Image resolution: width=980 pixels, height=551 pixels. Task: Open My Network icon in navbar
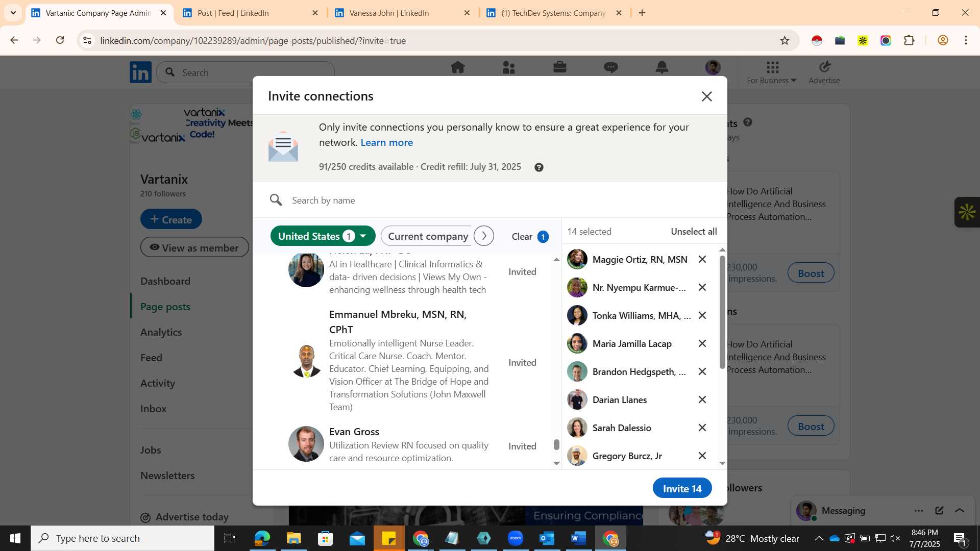pyautogui.click(x=509, y=67)
